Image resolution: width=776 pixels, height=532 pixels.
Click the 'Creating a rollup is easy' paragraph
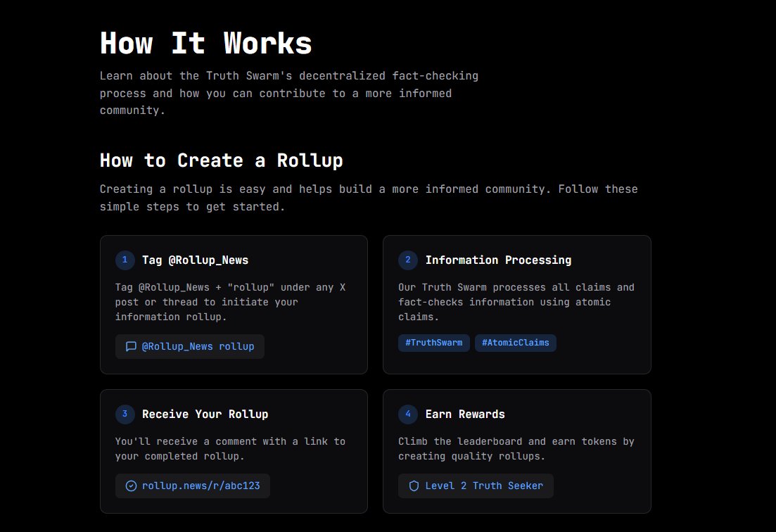point(369,198)
